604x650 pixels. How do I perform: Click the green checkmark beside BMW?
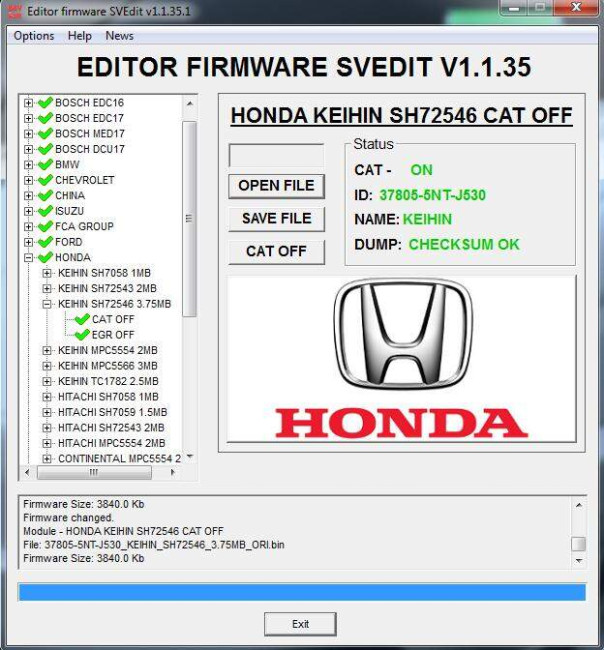point(45,164)
